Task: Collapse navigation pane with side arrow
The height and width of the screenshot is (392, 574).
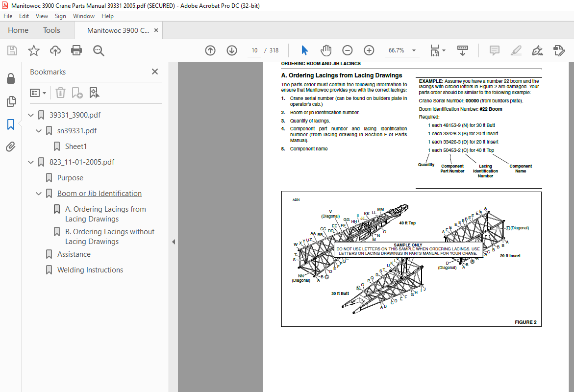Action: [x=174, y=242]
